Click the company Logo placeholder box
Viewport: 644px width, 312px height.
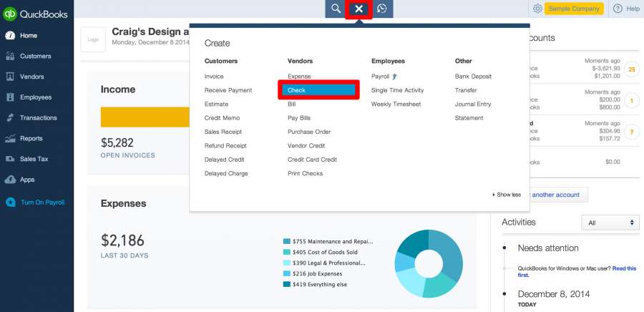pos(93,40)
